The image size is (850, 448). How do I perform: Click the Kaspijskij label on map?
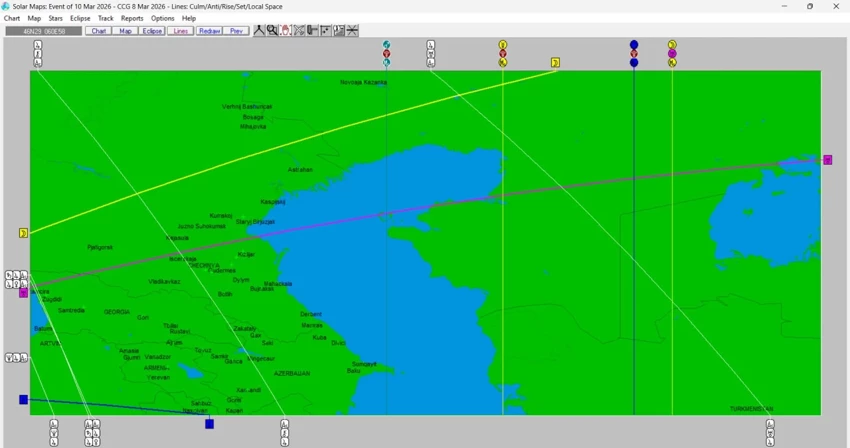click(273, 202)
